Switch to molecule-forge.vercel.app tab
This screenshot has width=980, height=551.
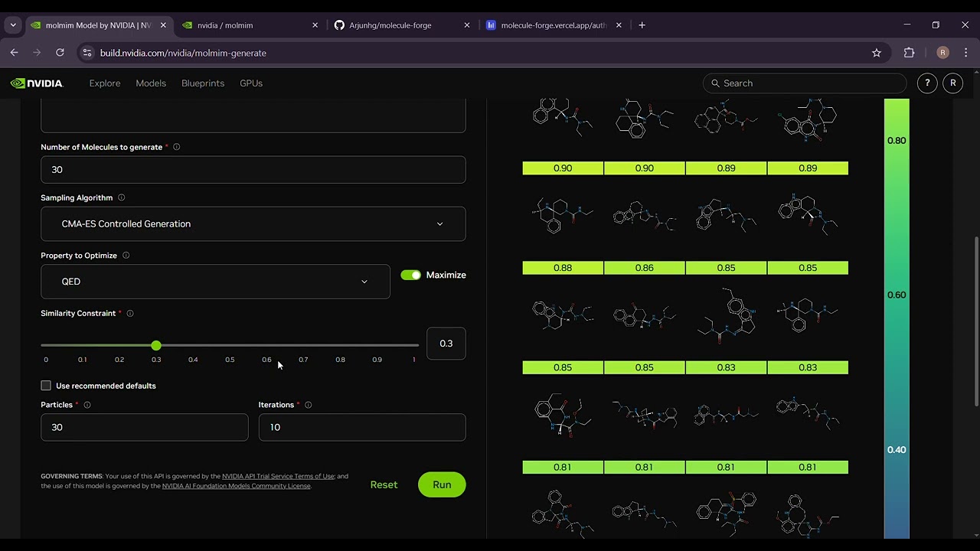[554, 25]
